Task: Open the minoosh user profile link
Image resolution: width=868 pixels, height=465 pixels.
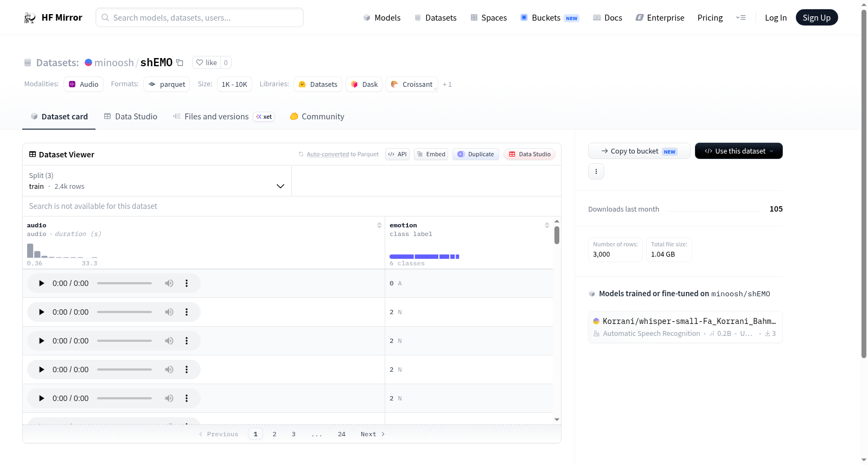Action: point(114,62)
